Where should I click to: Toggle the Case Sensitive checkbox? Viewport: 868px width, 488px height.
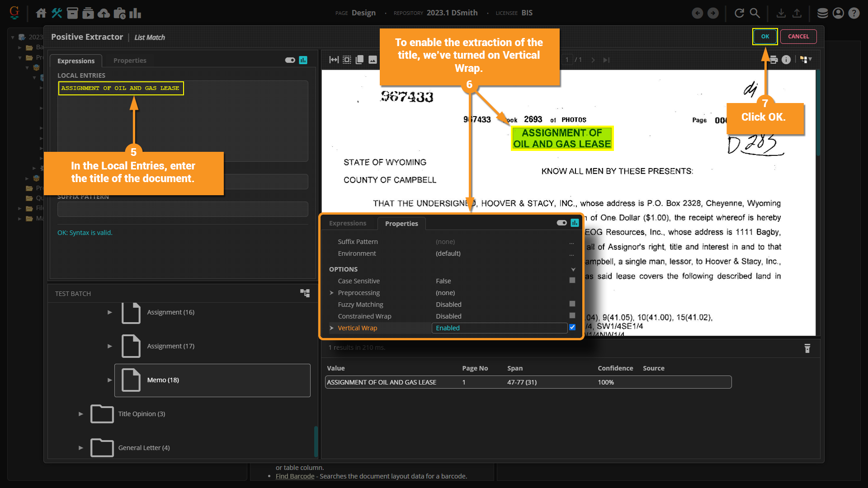point(572,281)
